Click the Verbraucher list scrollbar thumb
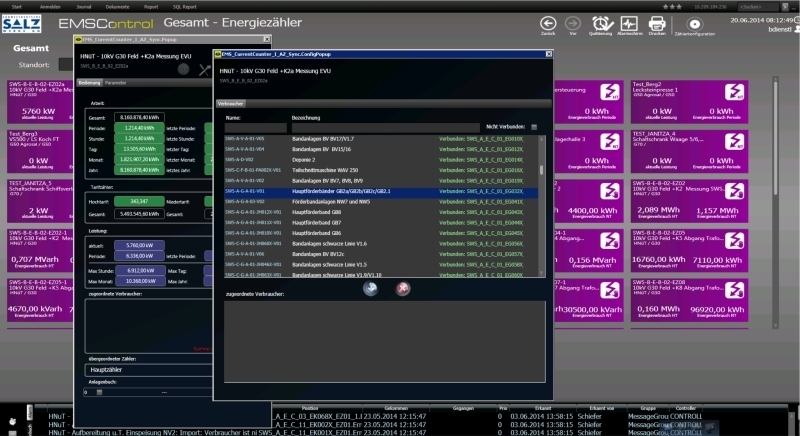Screen dimensions: 800x436 [541, 170]
